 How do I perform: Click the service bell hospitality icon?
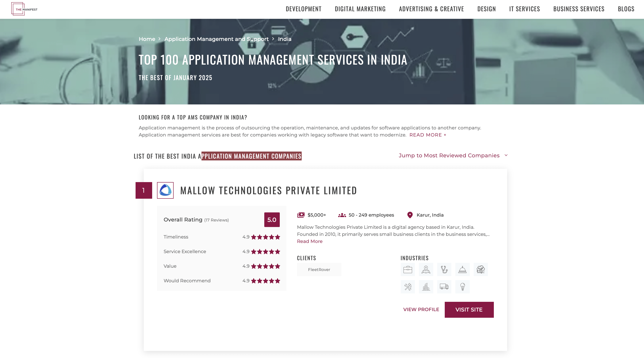[x=462, y=269]
